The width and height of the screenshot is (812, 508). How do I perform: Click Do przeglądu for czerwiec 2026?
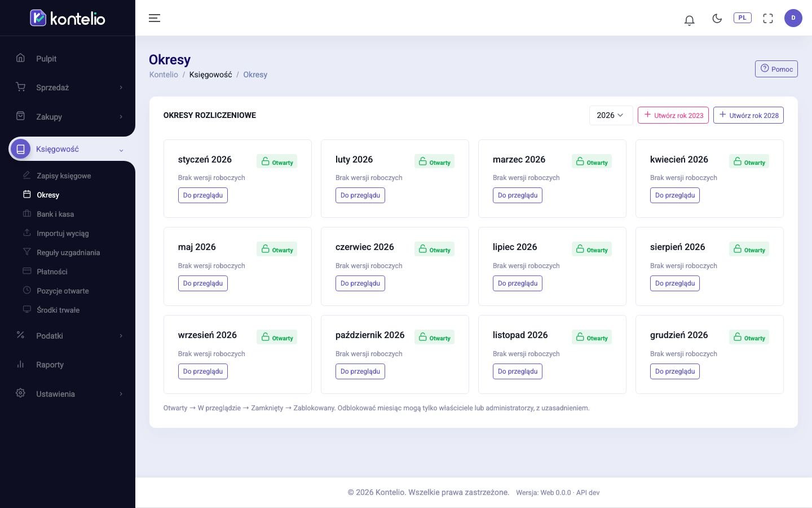(x=360, y=283)
